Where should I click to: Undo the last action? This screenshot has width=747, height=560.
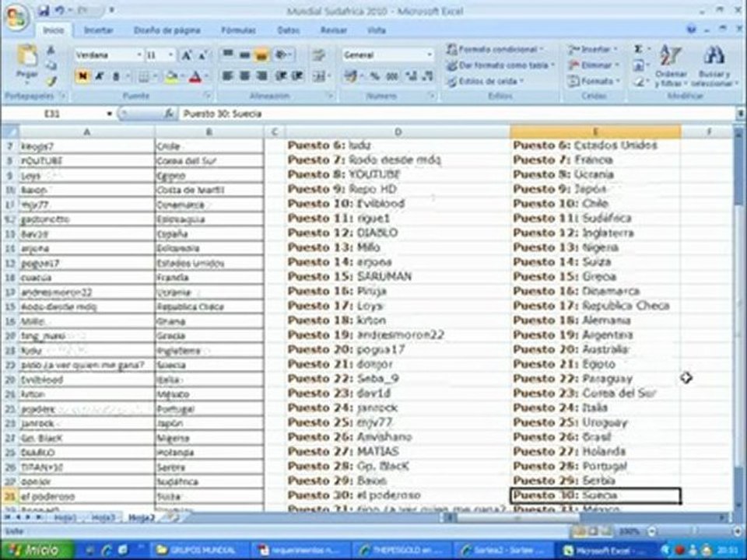[x=60, y=10]
